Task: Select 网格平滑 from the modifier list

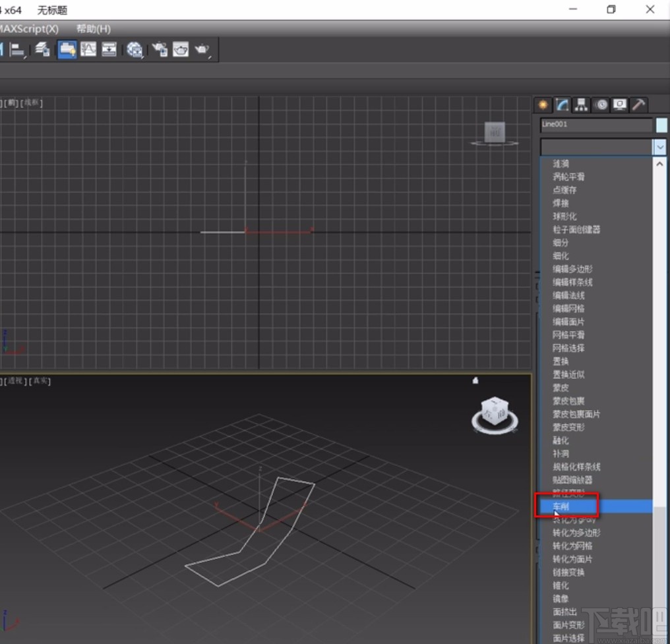Action: 568,335
